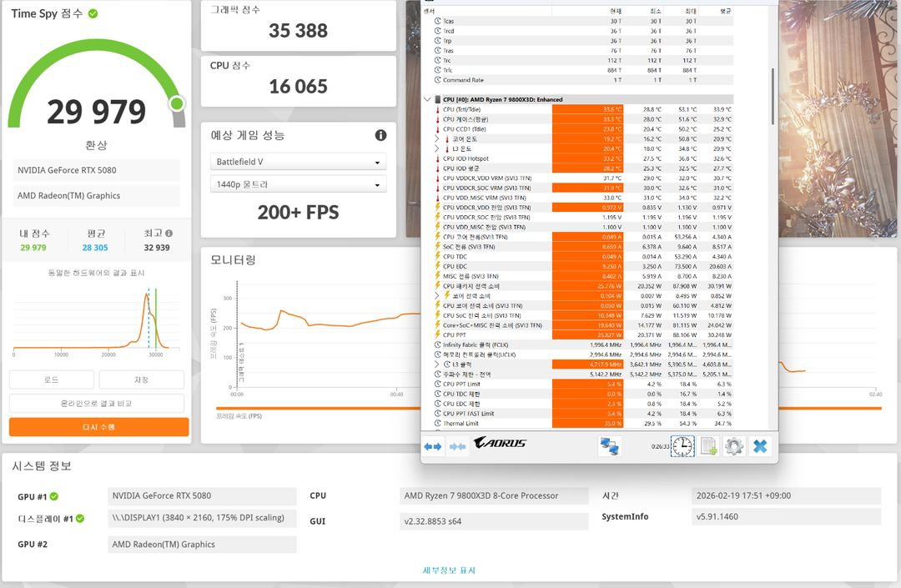Click the 저장 button
This screenshot has height=588, width=901.
coord(141,380)
